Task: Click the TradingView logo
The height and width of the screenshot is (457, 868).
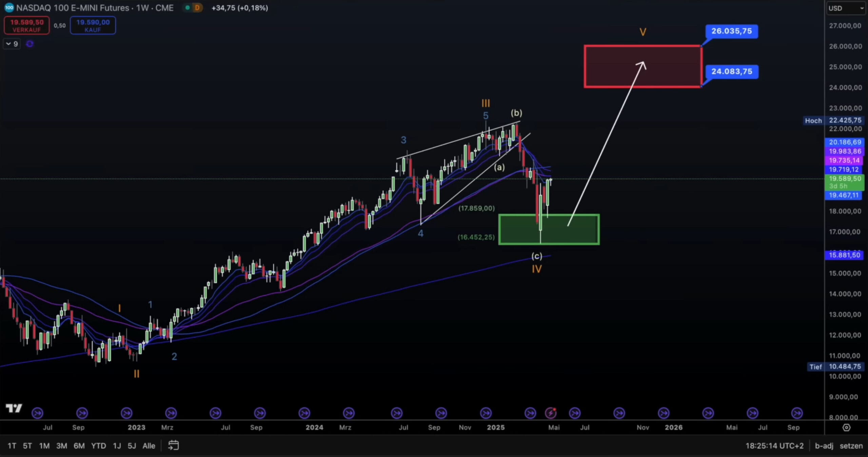Action: [x=14, y=408]
